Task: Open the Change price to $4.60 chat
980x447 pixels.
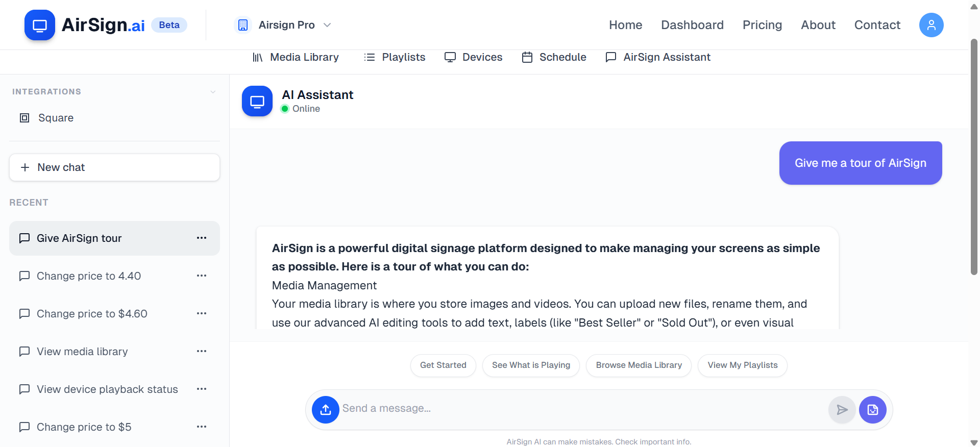Action: click(x=114, y=314)
